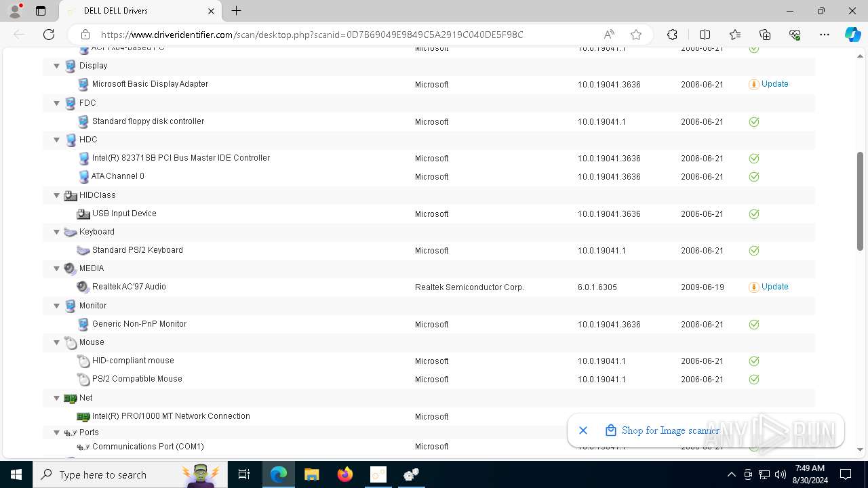Screen dimensions: 868x488
Task: Add this page to favorites star
Action: coord(636,35)
